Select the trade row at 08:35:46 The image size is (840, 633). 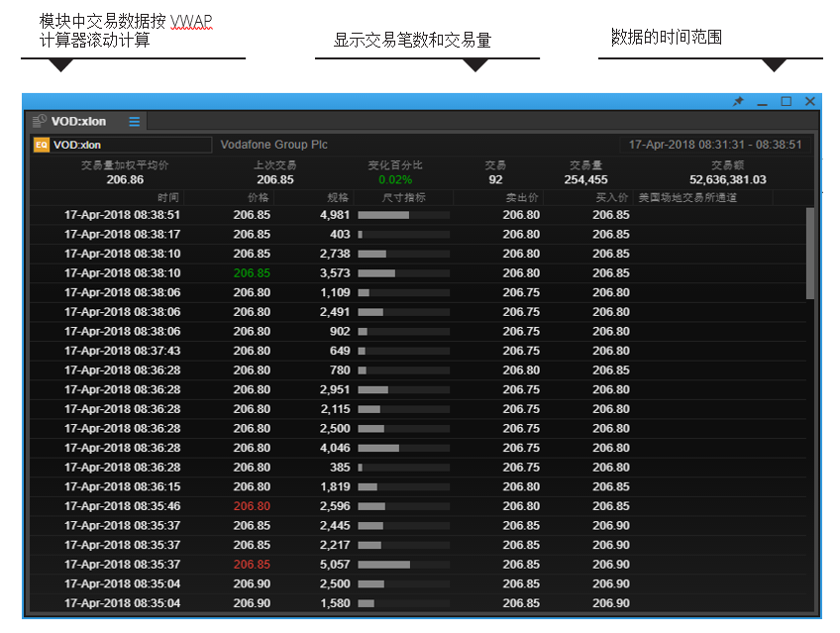click(x=418, y=506)
